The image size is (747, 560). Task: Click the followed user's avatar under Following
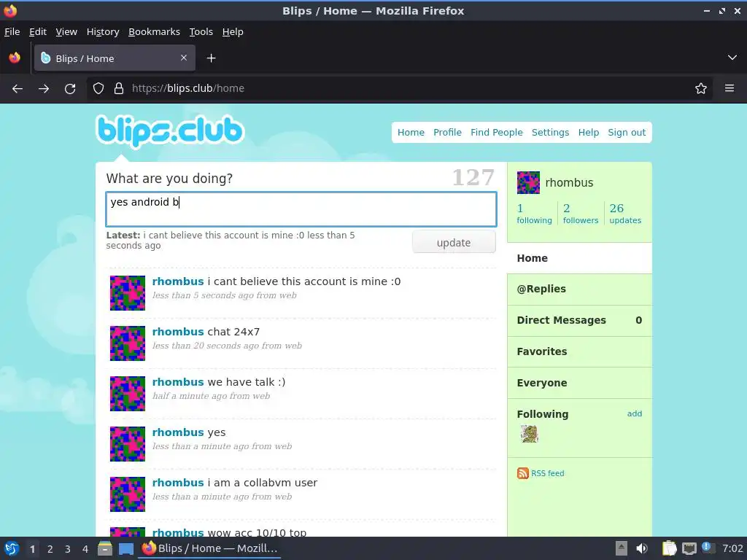tap(530, 434)
